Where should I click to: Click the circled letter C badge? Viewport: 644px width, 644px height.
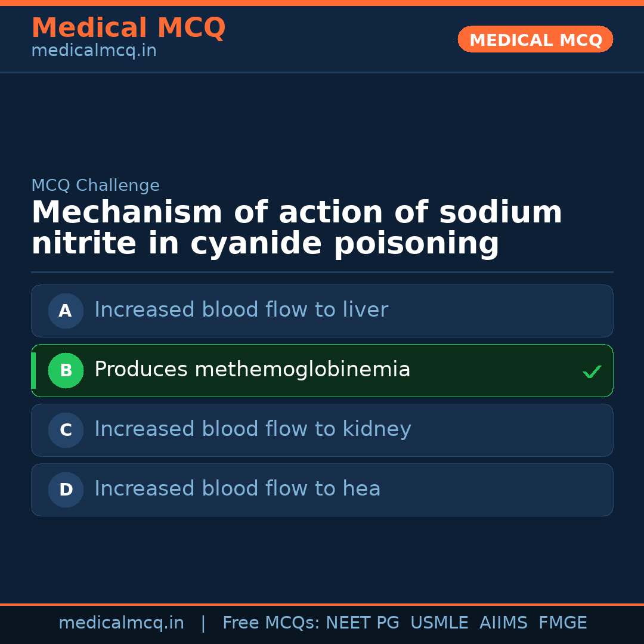(66, 430)
